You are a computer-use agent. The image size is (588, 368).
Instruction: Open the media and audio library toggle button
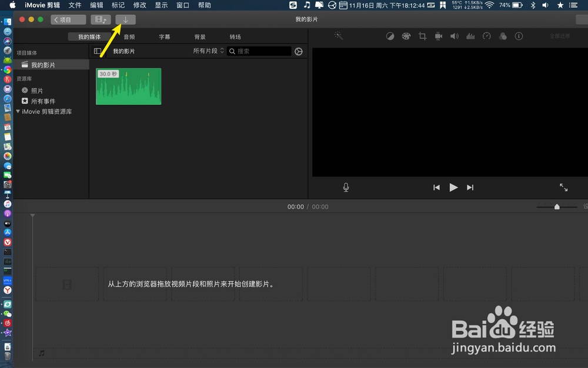click(x=101, y=19)
